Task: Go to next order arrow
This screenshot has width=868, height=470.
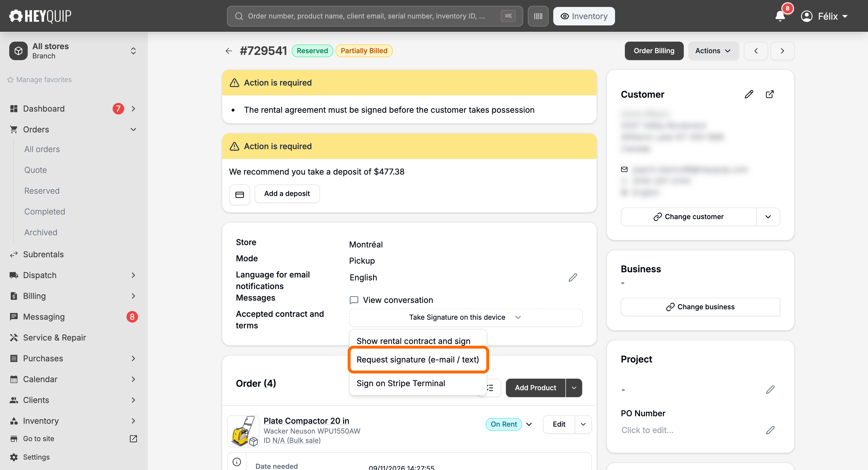Action: point(783,51)
